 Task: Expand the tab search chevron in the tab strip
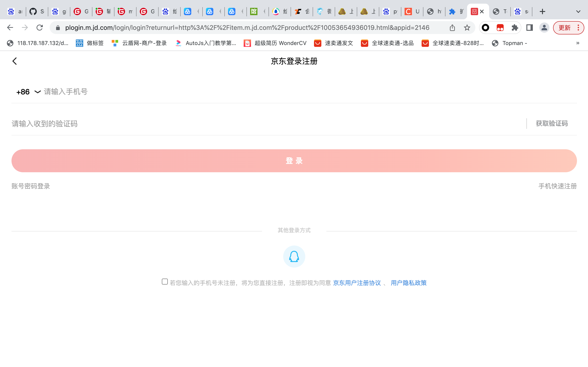(x=578, y=11)
